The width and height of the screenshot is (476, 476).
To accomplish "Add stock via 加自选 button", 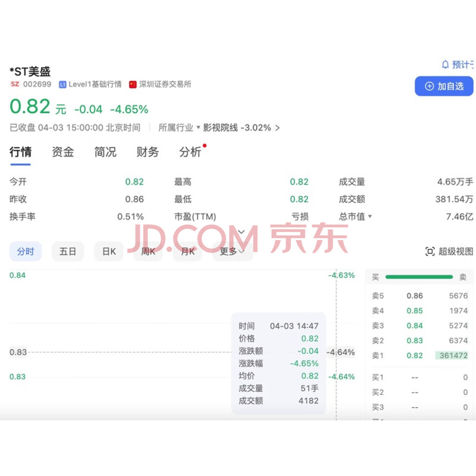I will tap(444, 86).
